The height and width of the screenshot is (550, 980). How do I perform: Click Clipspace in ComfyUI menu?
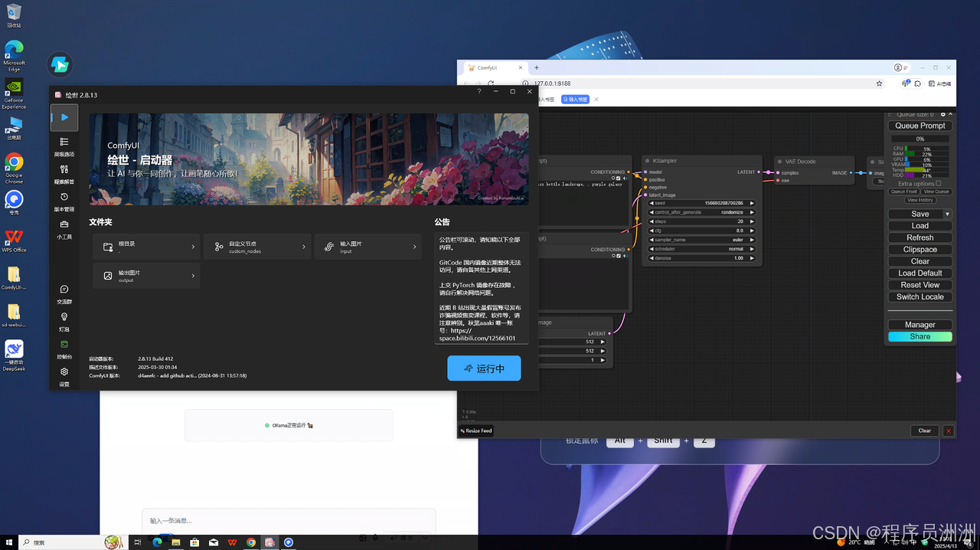[920, 250]
